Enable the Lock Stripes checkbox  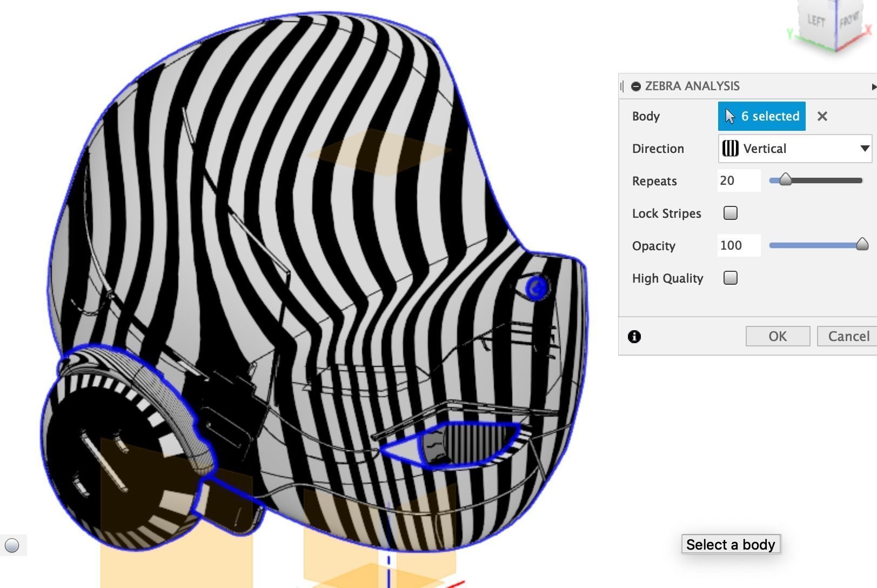tap(731, 213)
